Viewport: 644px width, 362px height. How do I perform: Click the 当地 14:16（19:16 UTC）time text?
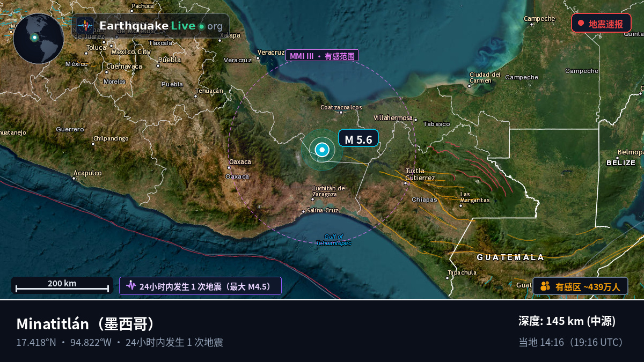click(x=573, y=342)
